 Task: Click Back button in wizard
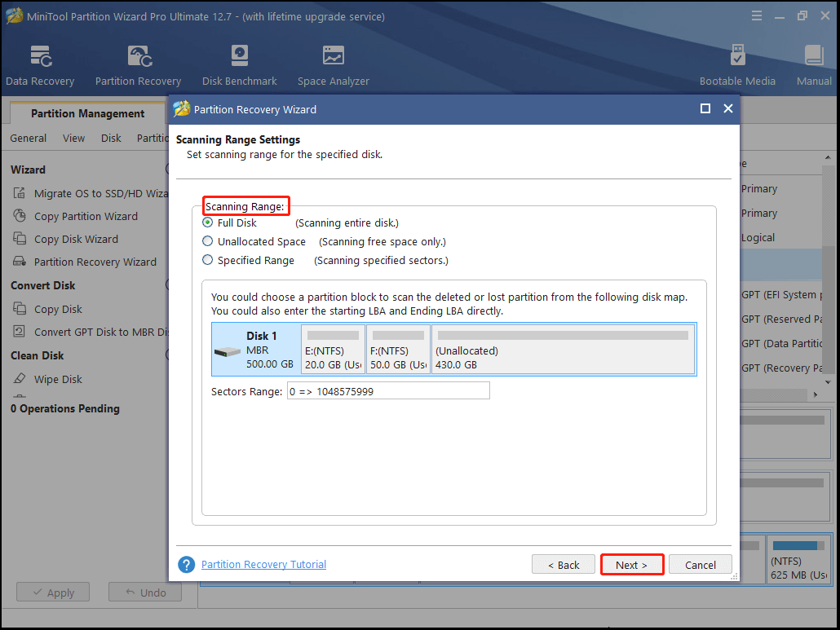pyautogui.click(x=563, y=565)
